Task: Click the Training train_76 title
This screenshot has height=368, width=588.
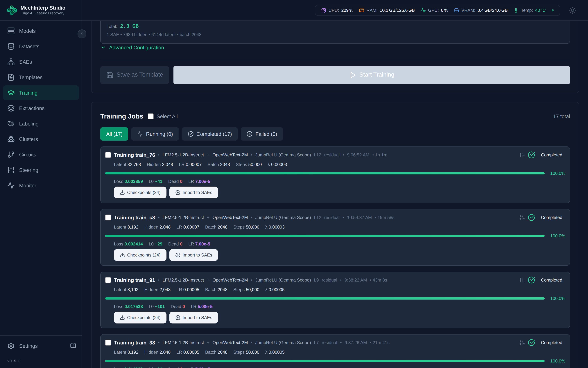Action: tap(134, 155)
